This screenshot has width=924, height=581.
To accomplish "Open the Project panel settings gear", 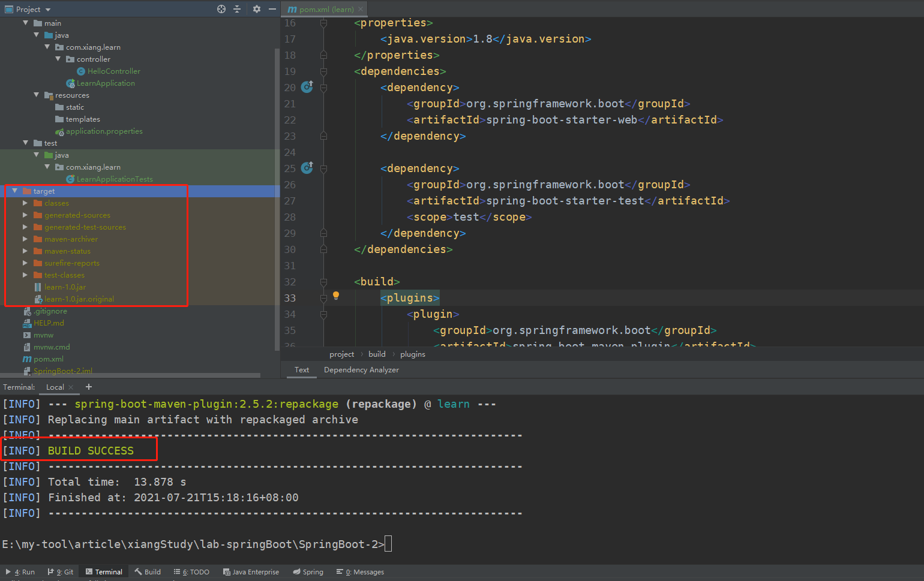I will click(x=257, y=9).
